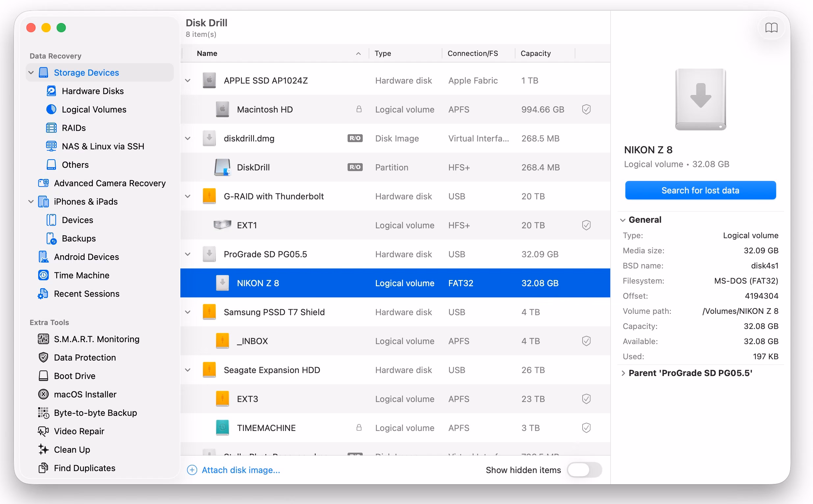This screenshot has width=813, height=504.
Task: Sort by Type column header
Action: [x=405, y=53]
